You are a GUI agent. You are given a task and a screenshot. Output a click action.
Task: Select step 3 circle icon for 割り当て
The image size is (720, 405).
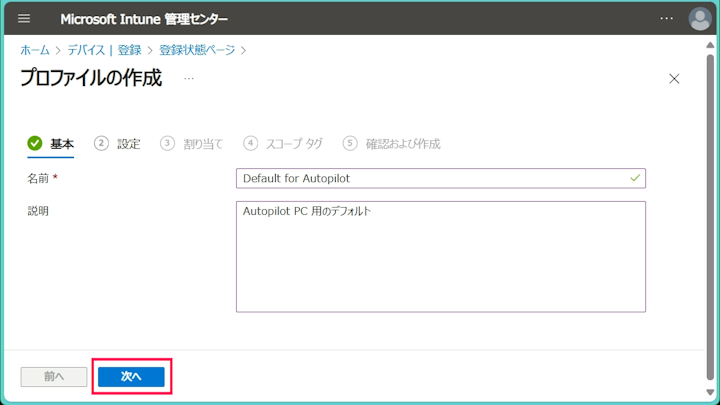coord(167,143)
